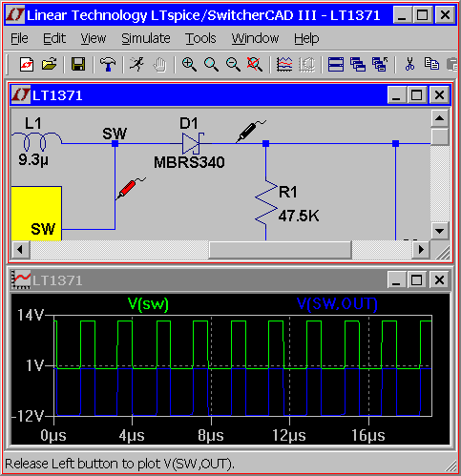Click the horizontal scrollbar thumb in schematic

(281, 250)
